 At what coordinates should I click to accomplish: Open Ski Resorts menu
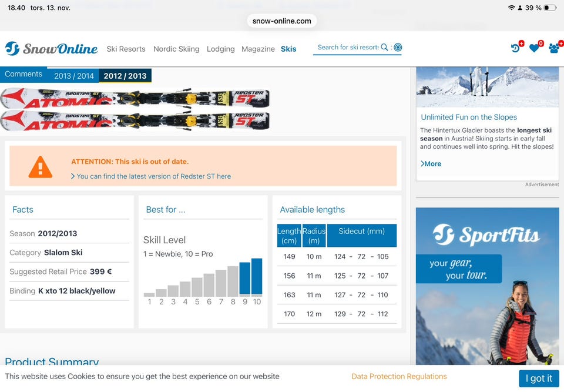point(126,49)
